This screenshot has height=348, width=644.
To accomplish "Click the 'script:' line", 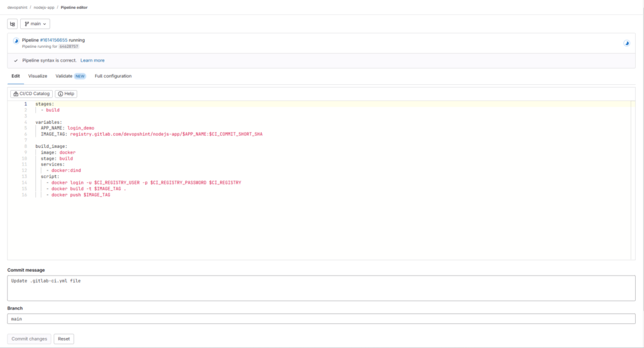I will [x=50, y=177].
